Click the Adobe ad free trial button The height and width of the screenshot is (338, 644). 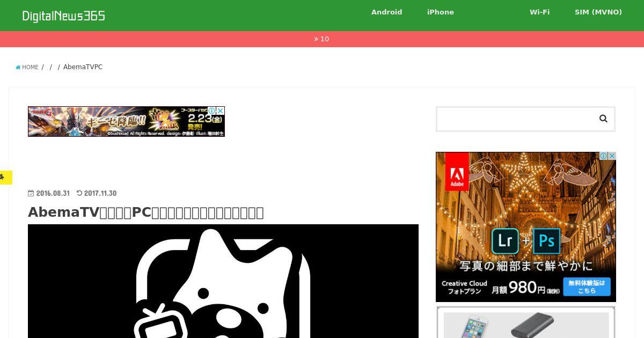[x=587, y=286]
